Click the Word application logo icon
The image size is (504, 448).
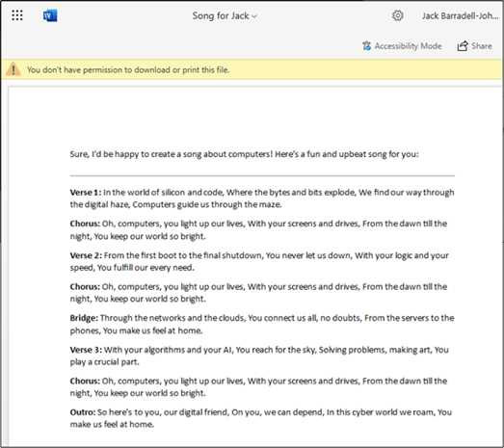50,15
